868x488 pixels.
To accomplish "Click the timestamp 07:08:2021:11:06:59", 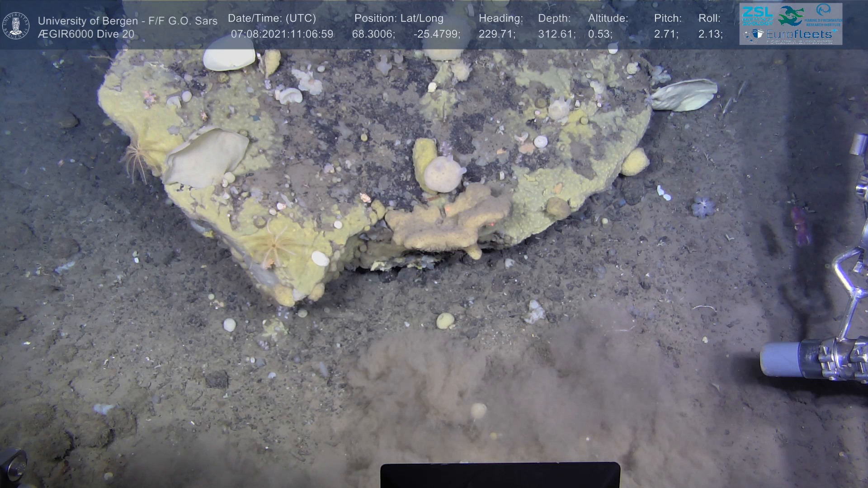I will tap(282, 34).
